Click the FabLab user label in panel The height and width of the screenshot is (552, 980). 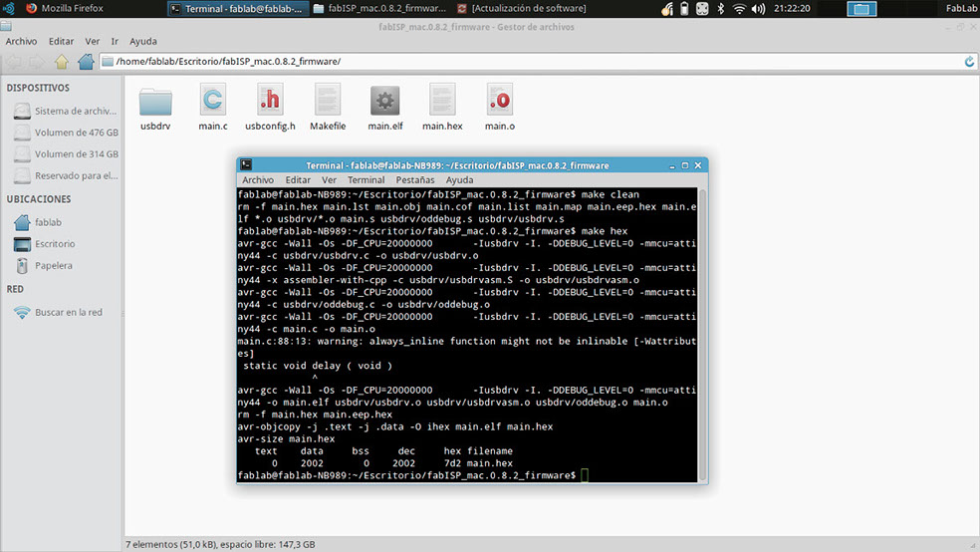(x=961, y=9)
